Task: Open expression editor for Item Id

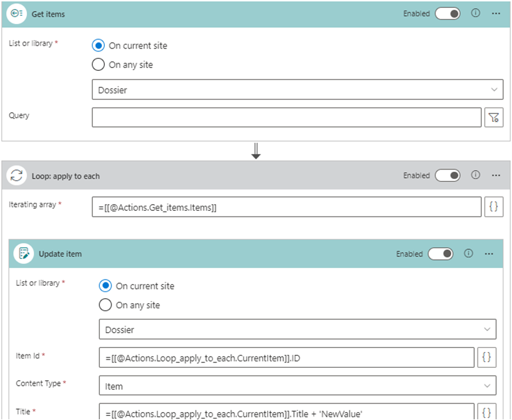Action: pyautogui.click(x=486, y=357)
